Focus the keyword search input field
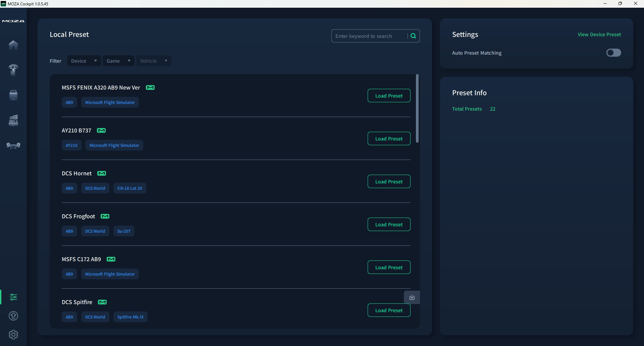Viewport: 644px width, 346px height. pyautogui.click(x=369, y=36)
